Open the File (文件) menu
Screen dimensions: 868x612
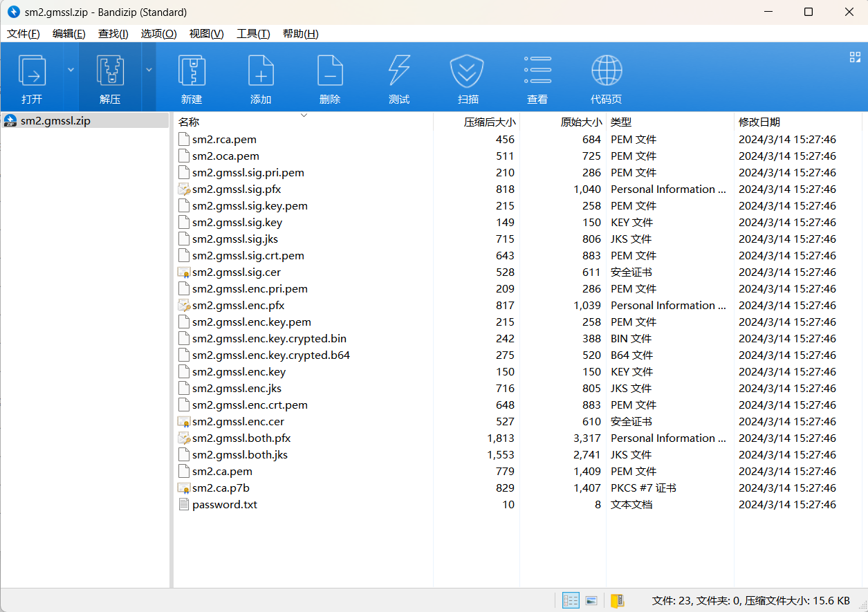24,34
